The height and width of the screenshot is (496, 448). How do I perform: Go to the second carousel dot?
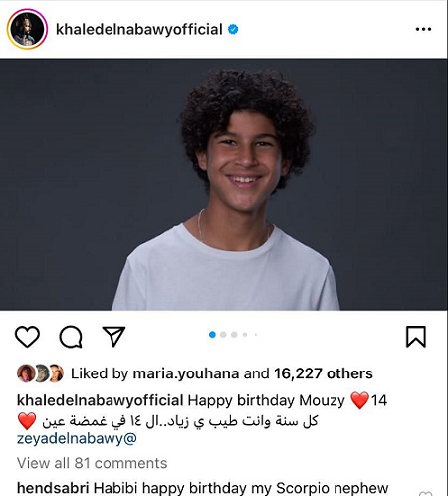point(223,335)
